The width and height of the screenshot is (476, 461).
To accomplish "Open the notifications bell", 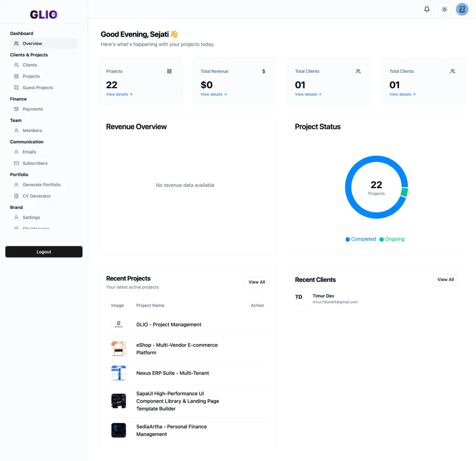I will tap(427, 9).
